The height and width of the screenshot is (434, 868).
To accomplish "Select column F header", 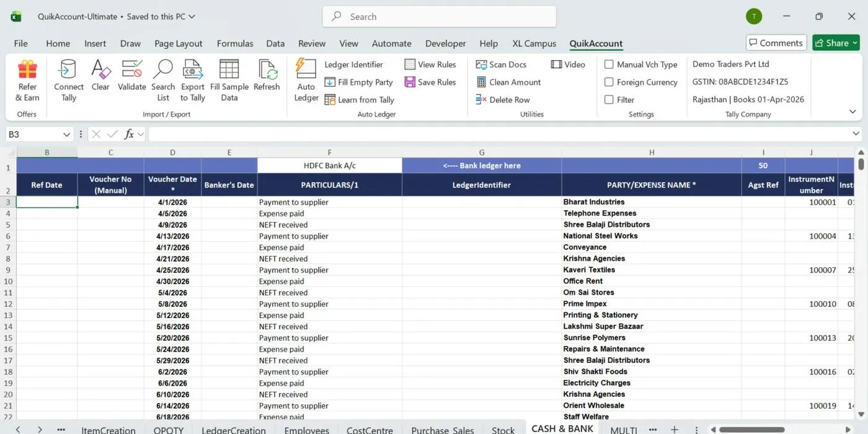I will pyautogui.click(x=330, y=153).
